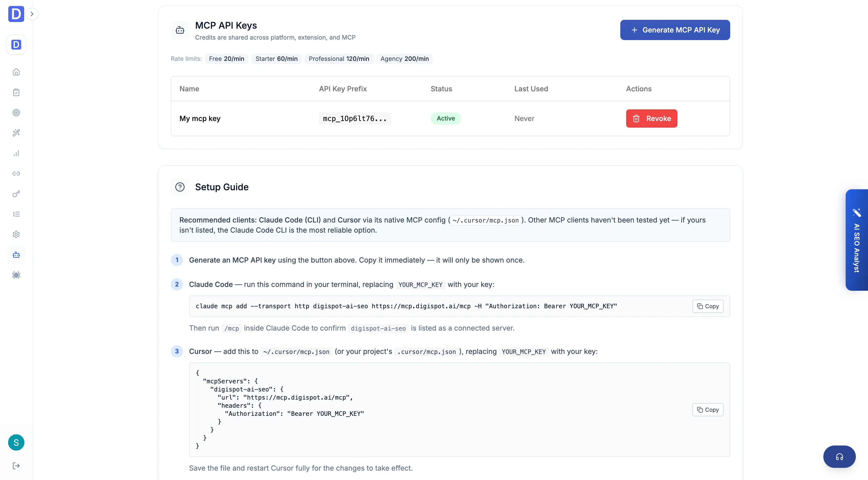Image resolution: width=868 pixels, height=480 pixels.
Task: Click the Free 20/min rate limit chip
Action: tap(226, 59)
